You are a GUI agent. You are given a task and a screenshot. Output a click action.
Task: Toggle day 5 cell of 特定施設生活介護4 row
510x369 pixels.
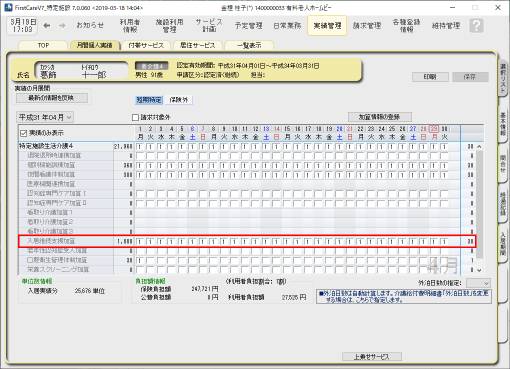point(182,146)
